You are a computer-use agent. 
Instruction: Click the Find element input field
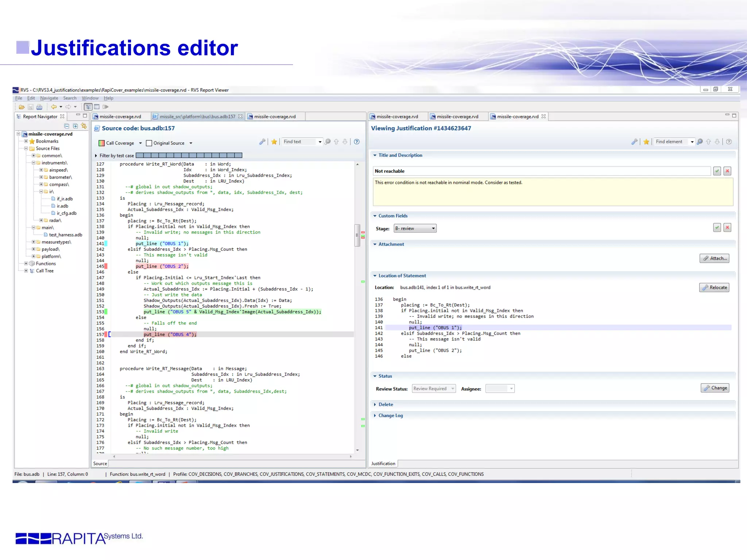671,142
